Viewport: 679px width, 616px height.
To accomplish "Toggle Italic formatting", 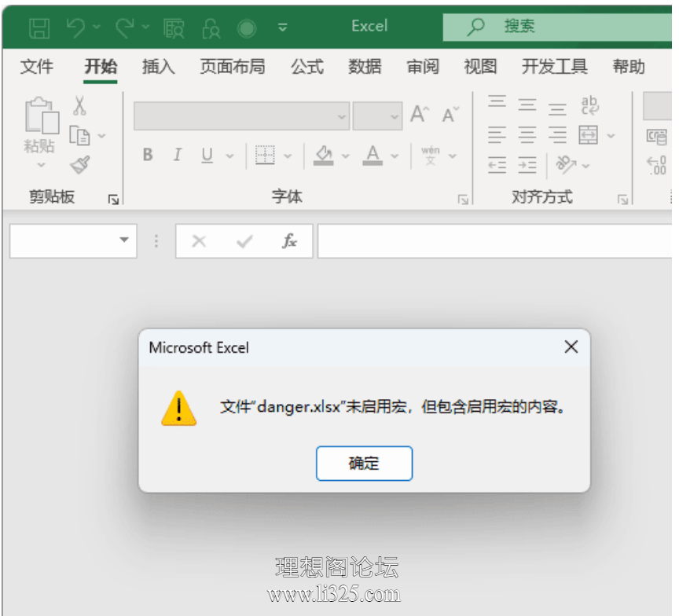I will (x=177, y=155).
